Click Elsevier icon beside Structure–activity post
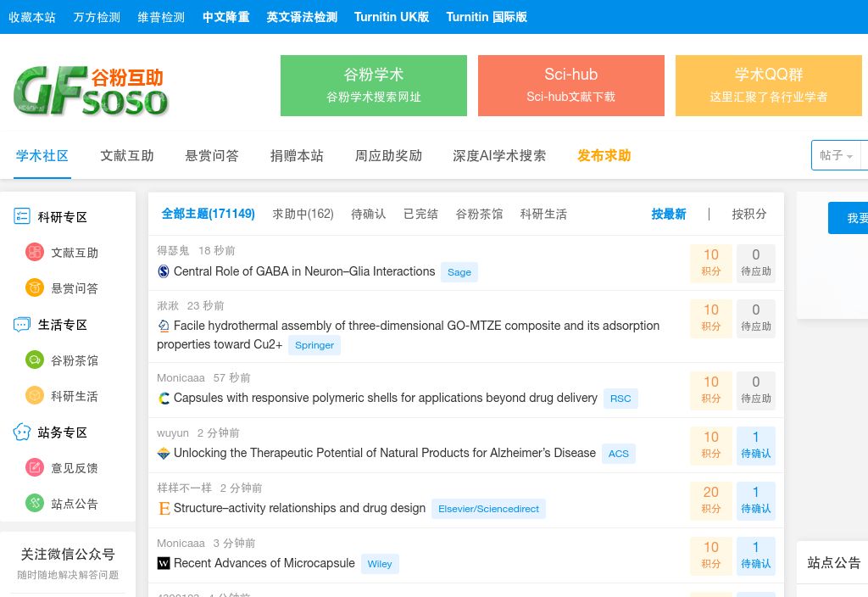Image resolution: width=868 pixels, height=597 pixels. tap(164, 509)
